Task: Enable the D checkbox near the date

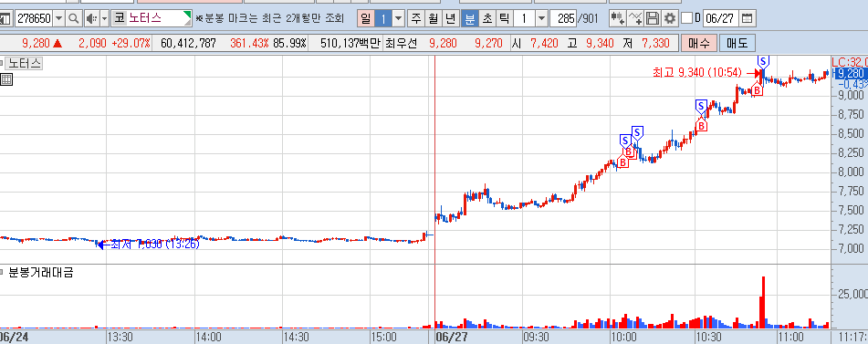Action: [687, 18]
